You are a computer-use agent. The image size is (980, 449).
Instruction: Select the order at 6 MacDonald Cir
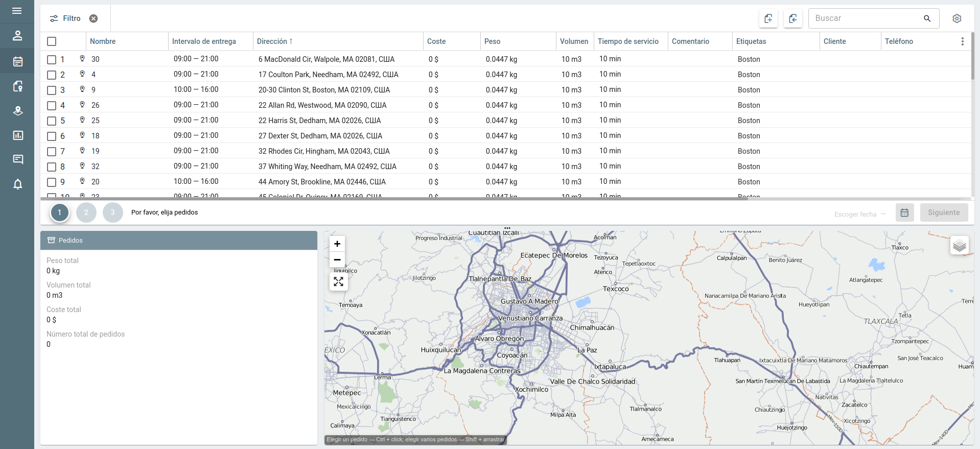tap(52, 59)
